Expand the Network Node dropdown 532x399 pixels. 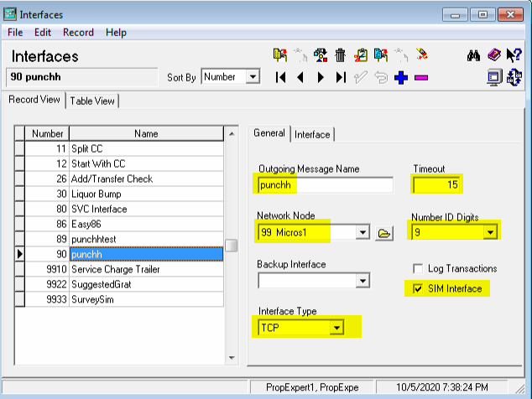362,232
